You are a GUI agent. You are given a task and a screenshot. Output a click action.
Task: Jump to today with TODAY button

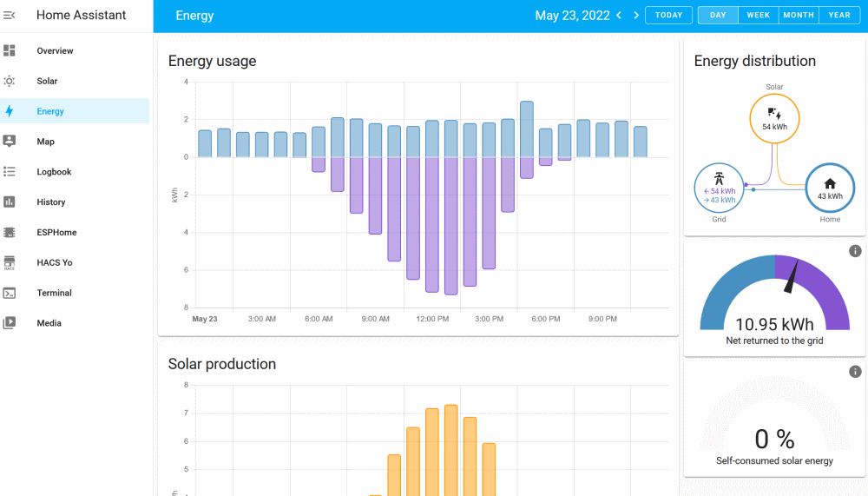(668, 15)
